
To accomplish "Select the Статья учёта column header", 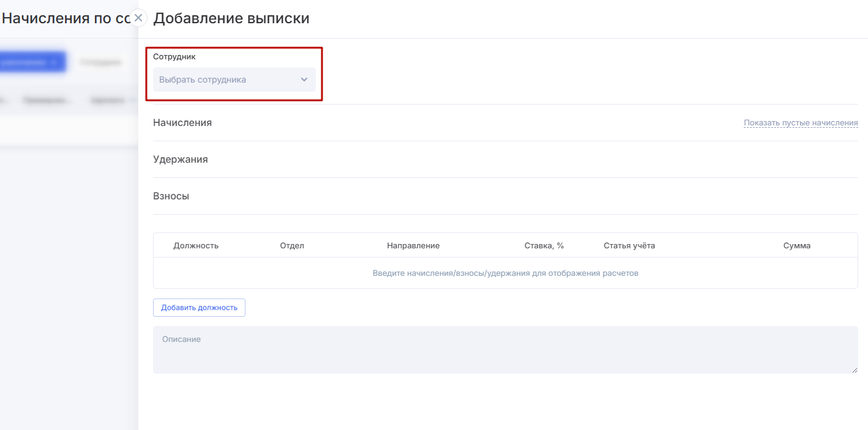I will (629, 245).
